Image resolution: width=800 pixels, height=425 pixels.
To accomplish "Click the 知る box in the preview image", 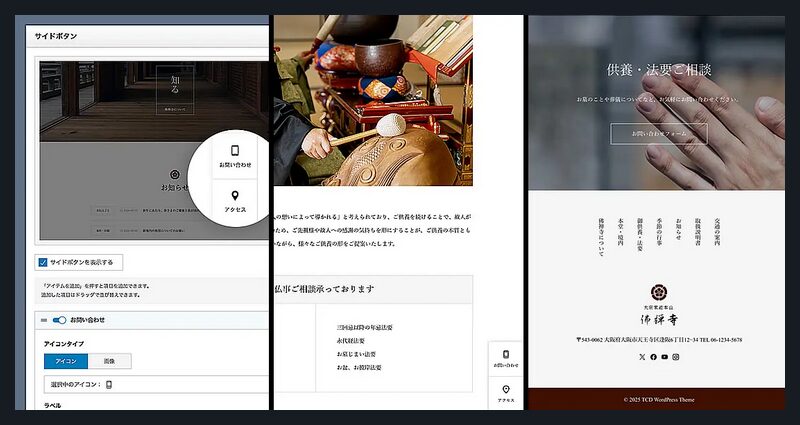I will point(175,89).
